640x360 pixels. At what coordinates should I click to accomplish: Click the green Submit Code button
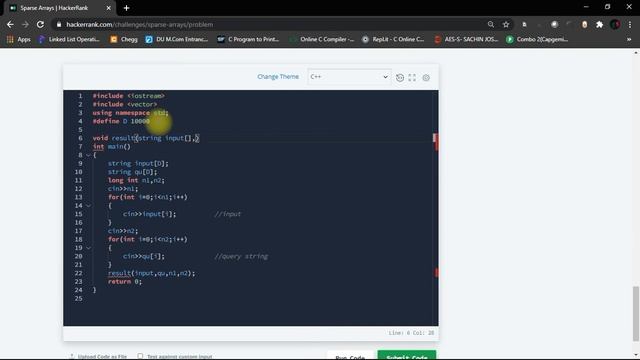tap(407, 356)
